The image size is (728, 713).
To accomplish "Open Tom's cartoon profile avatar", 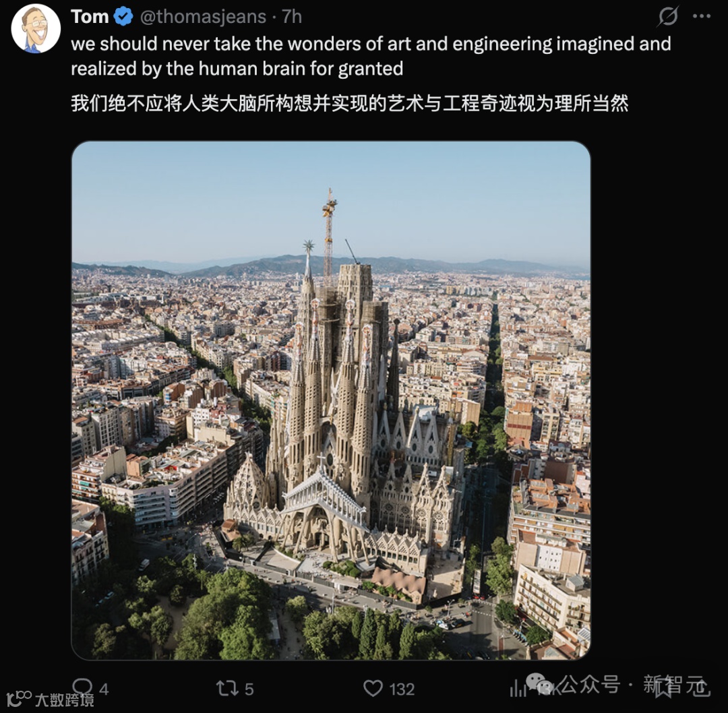I will 36,28.
